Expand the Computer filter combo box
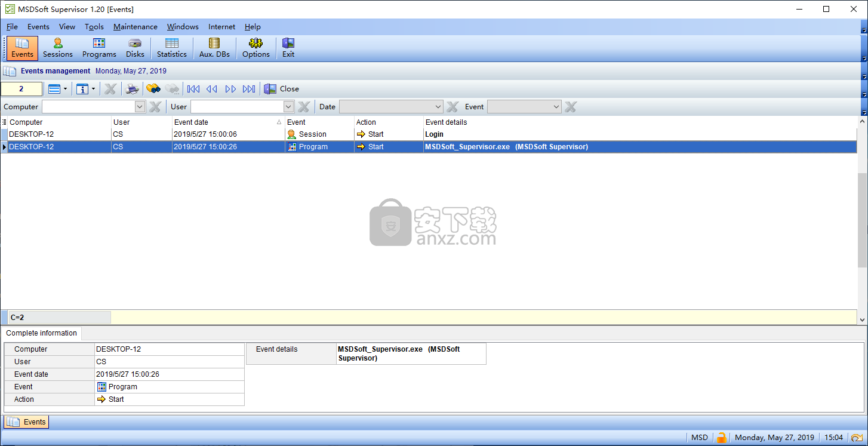Viewport: 868px width, 446px height. pos(140,107)
